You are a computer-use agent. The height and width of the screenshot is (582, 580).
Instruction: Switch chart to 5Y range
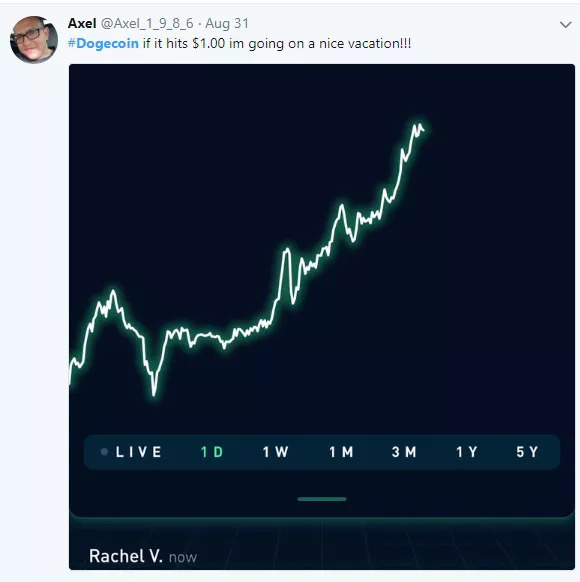527,452
